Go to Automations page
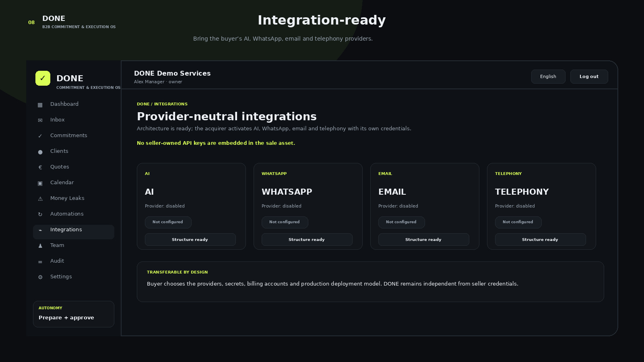This screenshot has width=644, height=362. pyautogui.click(x=74, y=214)
